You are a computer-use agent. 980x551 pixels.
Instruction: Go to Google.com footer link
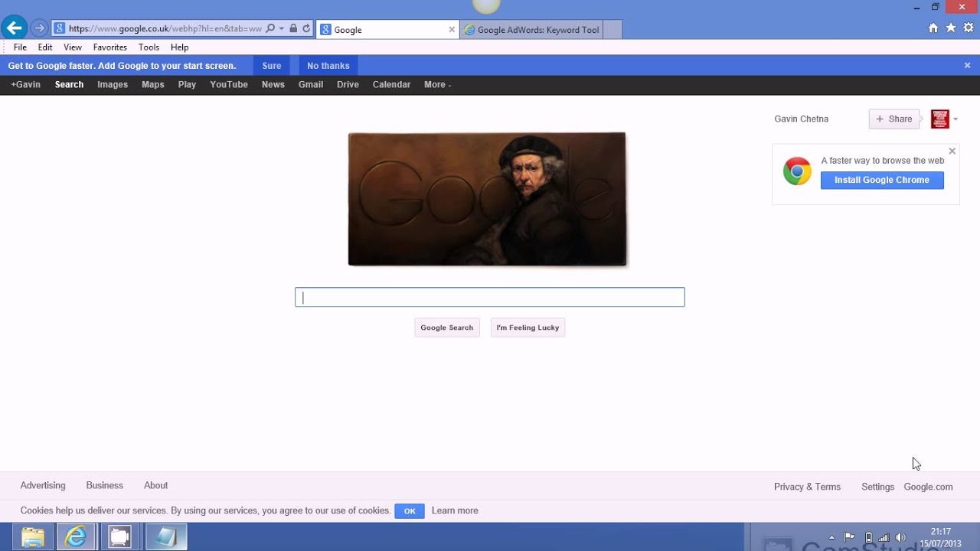coord(928,487)
